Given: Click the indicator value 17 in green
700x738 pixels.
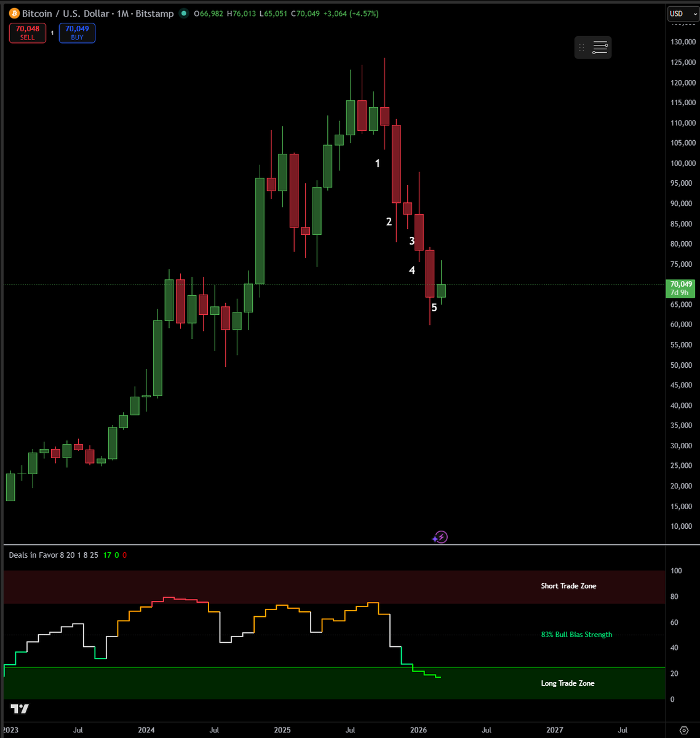Looking at the screenshot, I should coord(107,555).
